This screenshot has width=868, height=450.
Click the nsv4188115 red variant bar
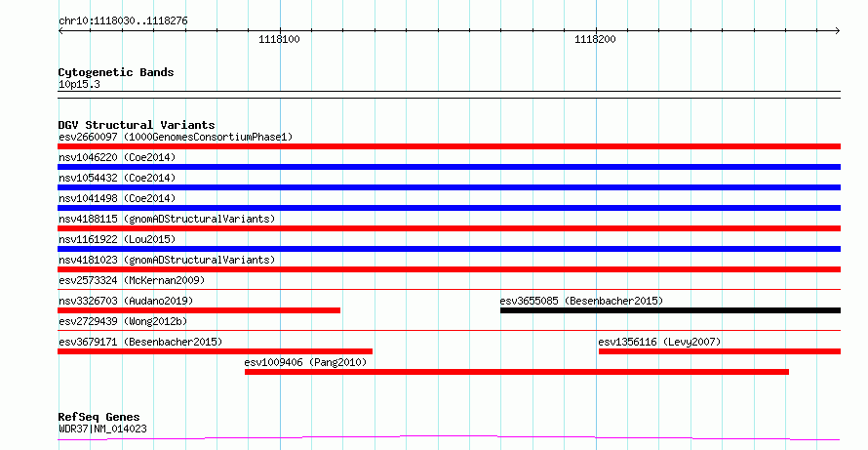(449, 228)
